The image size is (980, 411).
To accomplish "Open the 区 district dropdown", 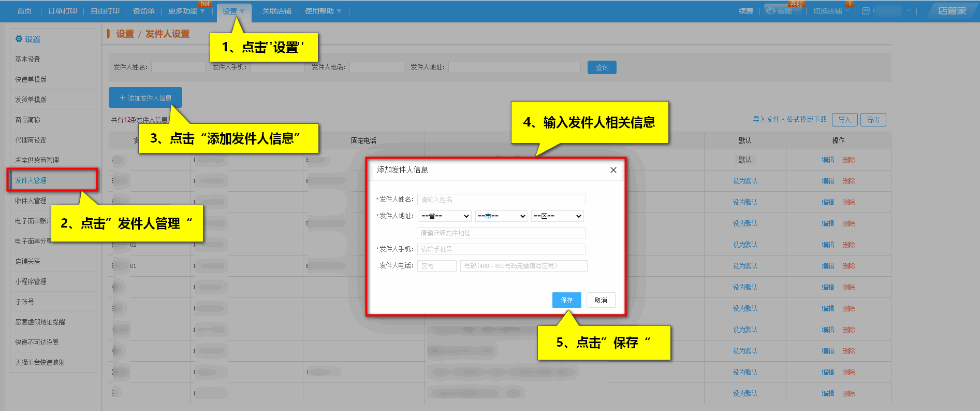I will [x=557, y=216].
